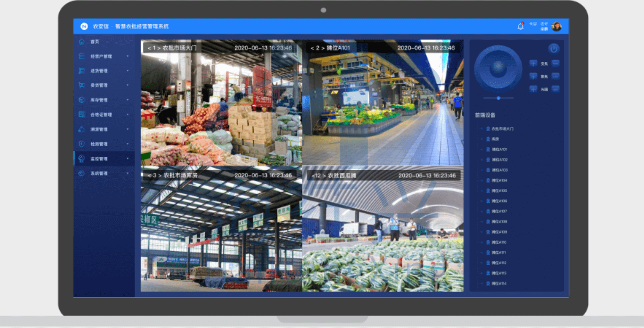Expand the 农批市场大门 device tree node
This screenshot has width=644, height=328.
[482, 129]
